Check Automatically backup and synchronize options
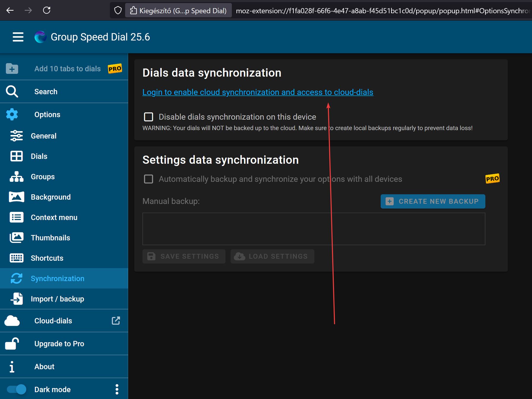Screen dimensions: 532x399 tap(148, 179)
